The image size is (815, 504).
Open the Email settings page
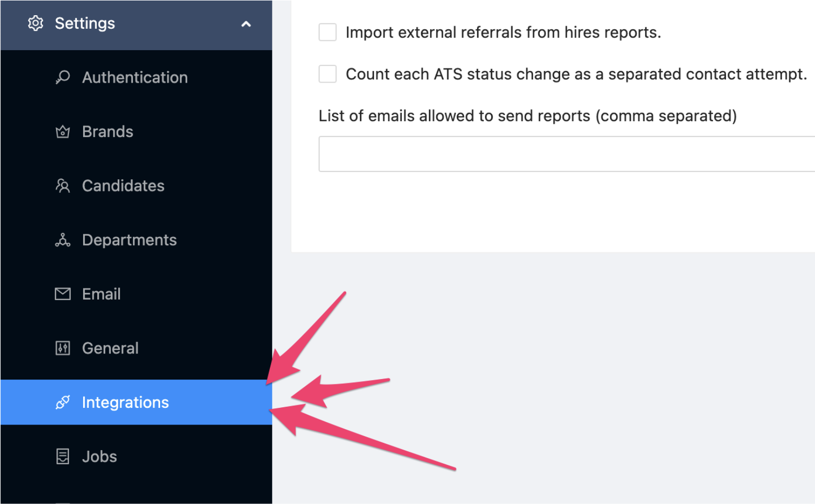click(101, 294)
